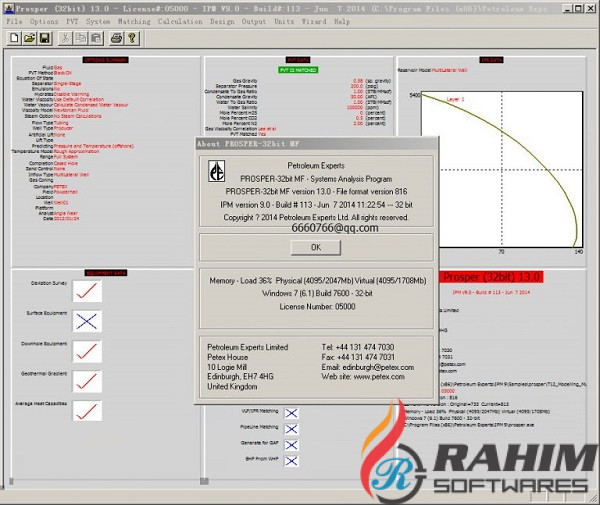Click the 'Tel: +44 131 474 7030' line
Screen dimensions: 600x505
point(358,347)
